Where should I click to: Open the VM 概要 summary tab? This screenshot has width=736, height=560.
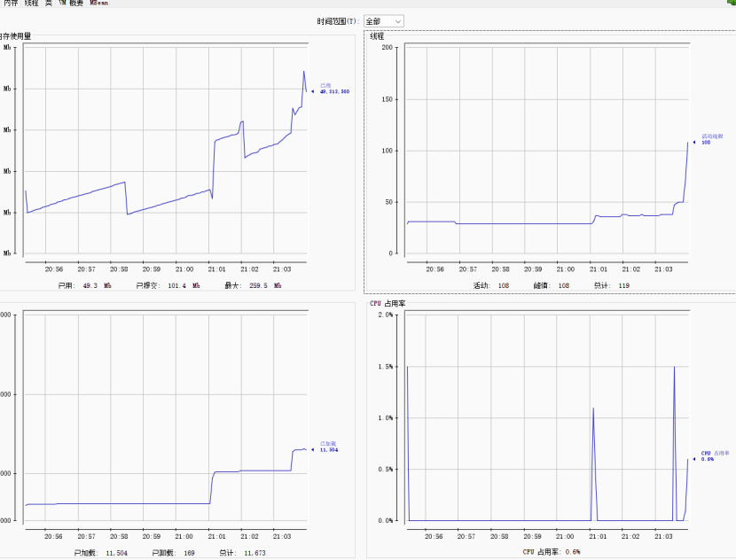pos(71,3)
